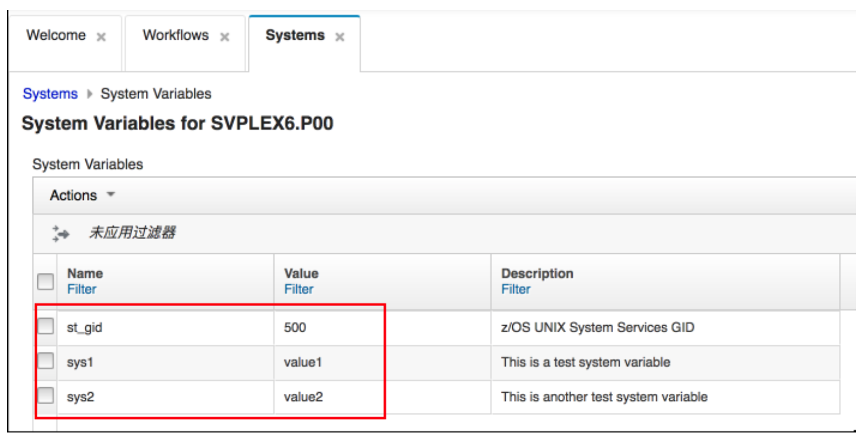The width and height of the screenshot is (868, 439).
Task: Click the Actions dropdown arrow
Action: (110, 195)
